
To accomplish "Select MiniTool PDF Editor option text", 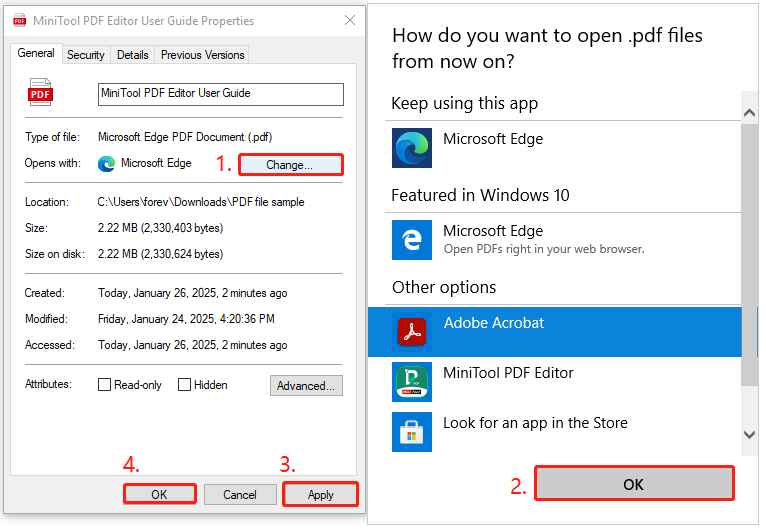I will (508, 373).
